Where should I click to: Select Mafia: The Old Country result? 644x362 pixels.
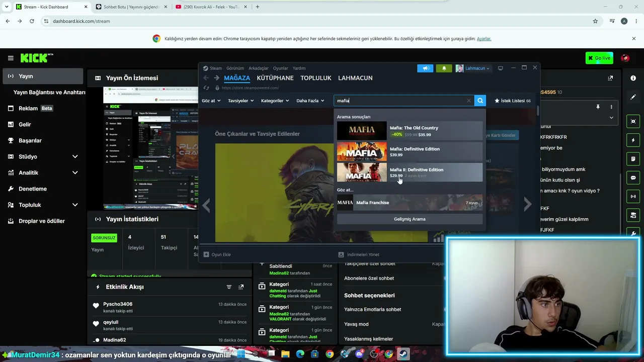tap(410, 131)
